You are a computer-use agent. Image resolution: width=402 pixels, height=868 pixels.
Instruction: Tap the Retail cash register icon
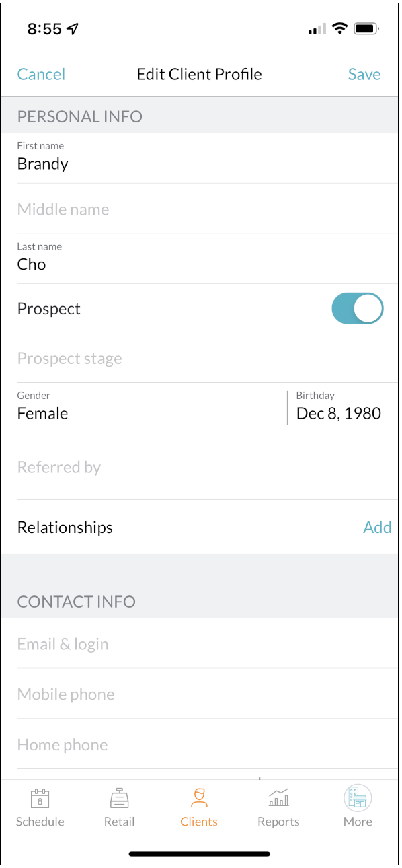click(x=119, y=797)
